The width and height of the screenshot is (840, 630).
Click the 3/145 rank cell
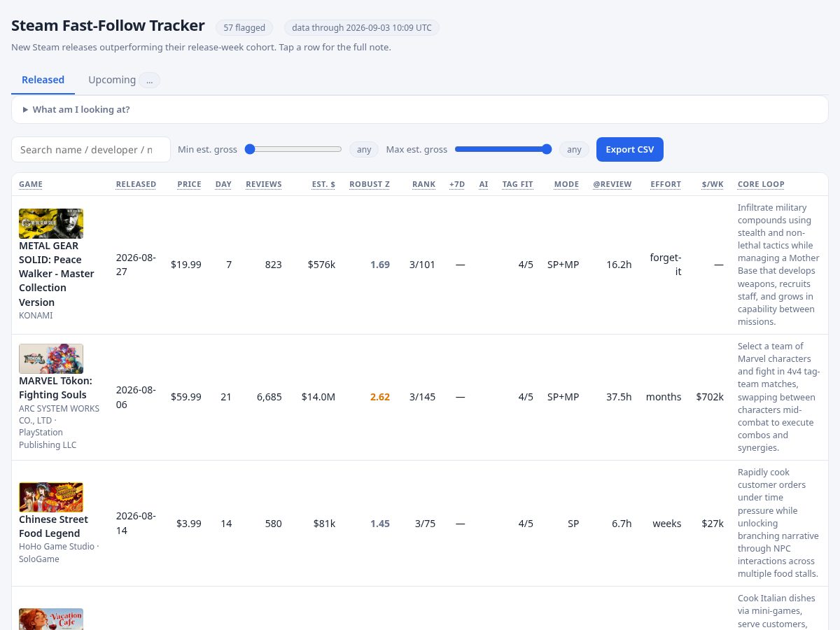[422, 397]
